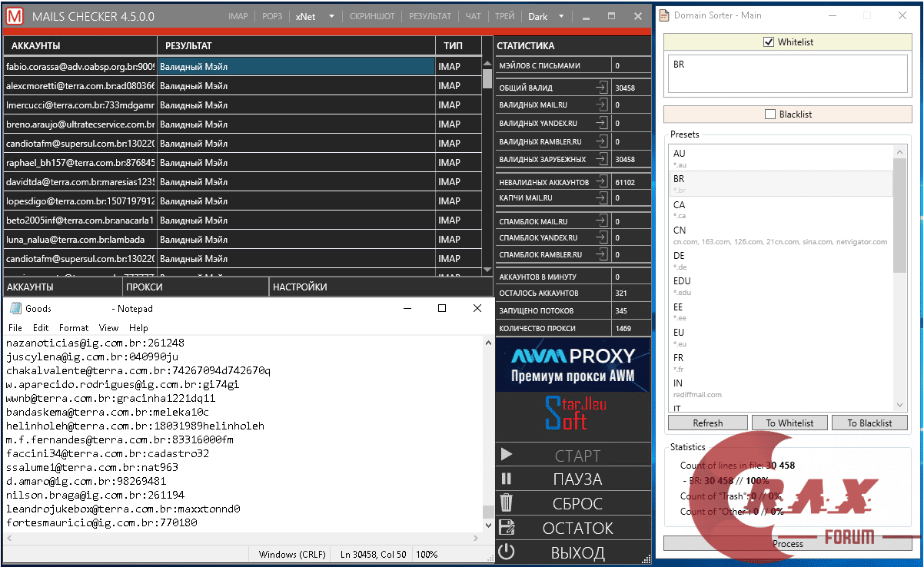Click the export arrow for ВАЛИДНЫХ ЗАРУБЕЖНЫХ
The height and width of the screenshot is (567, 924).
(x=601, y=159)
